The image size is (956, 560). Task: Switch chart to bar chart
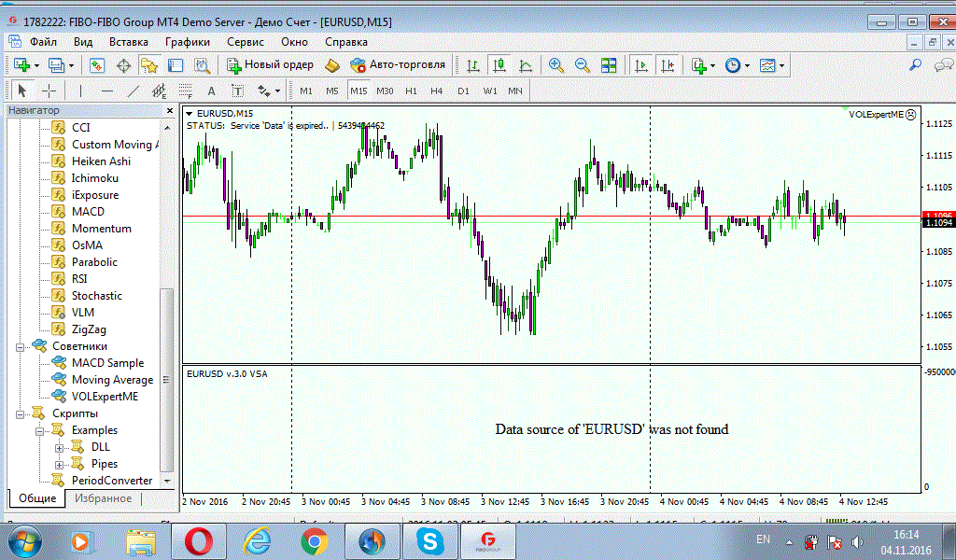click(472, 65)
